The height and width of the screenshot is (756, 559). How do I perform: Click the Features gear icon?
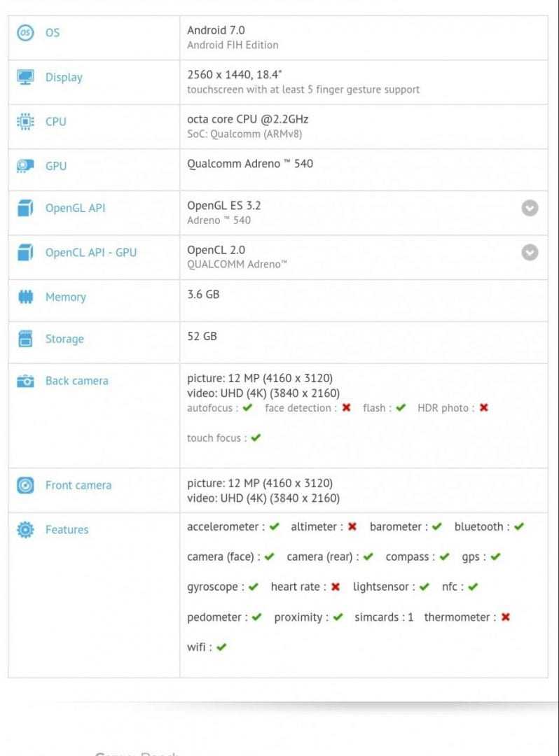tap(25, 530)
